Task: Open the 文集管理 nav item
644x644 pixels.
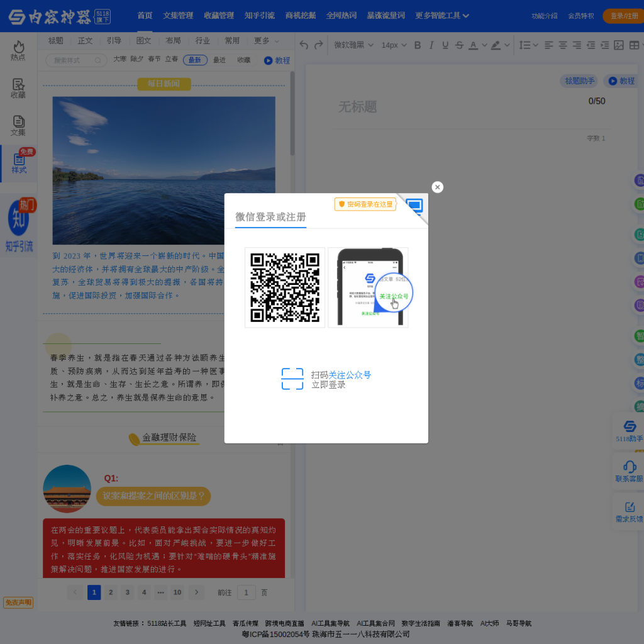Action: click(x=178, y=16)
